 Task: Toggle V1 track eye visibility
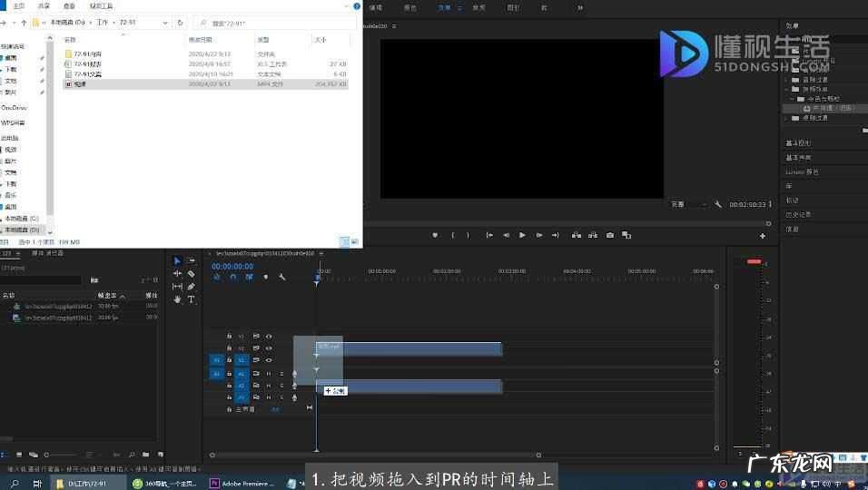pos(269,360)
